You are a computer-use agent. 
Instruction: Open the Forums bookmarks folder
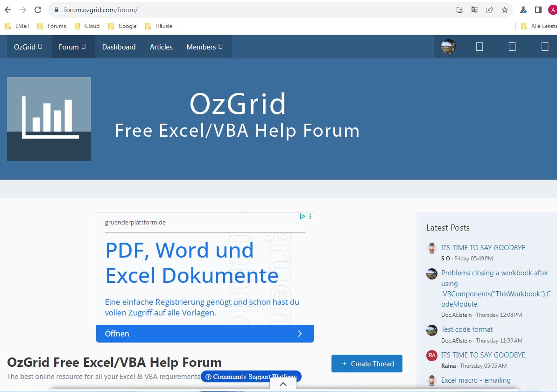click(x=52, y=26)
